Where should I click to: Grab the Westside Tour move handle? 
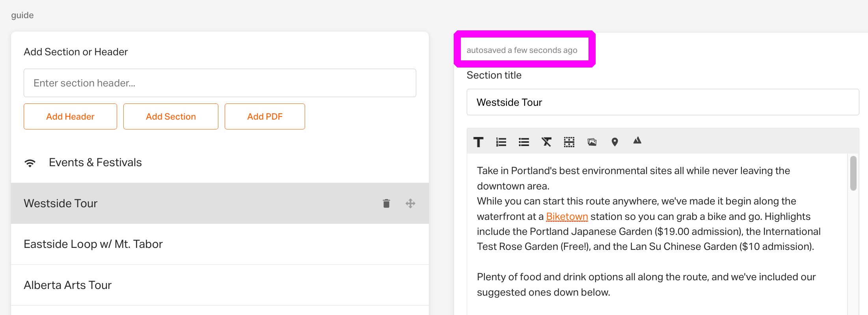pos(410,203)
